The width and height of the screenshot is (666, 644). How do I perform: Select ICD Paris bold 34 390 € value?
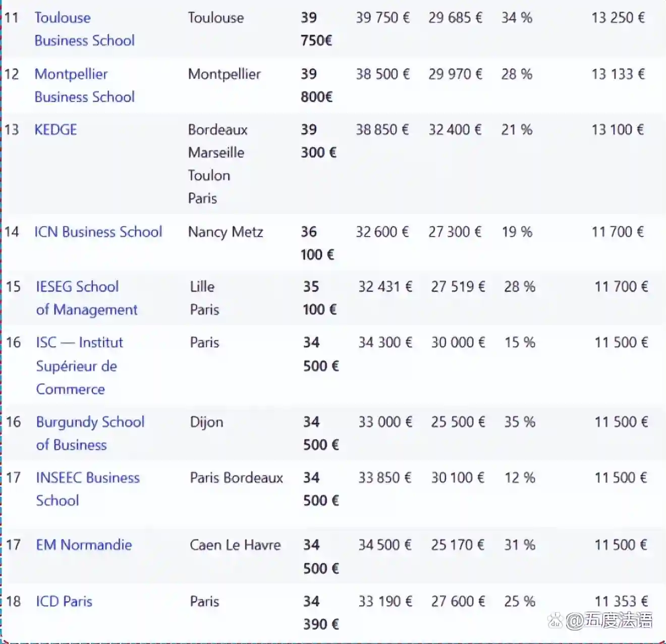[x=320, y=612]
